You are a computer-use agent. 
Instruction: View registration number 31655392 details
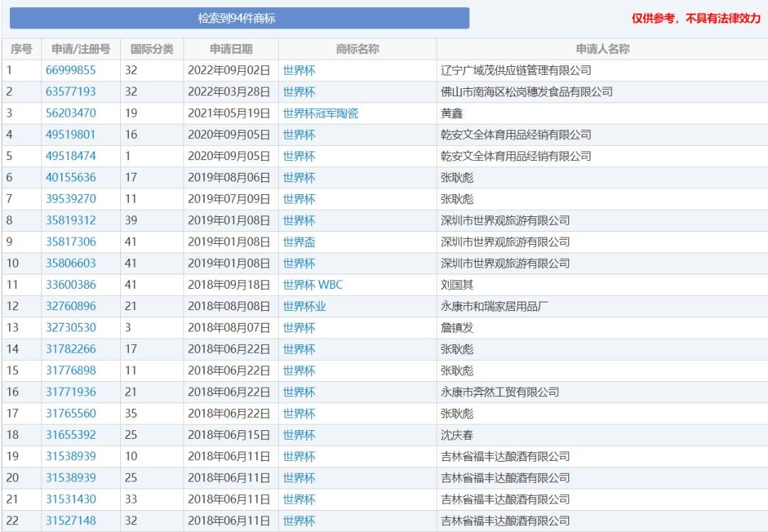click(x=70, y=435)
